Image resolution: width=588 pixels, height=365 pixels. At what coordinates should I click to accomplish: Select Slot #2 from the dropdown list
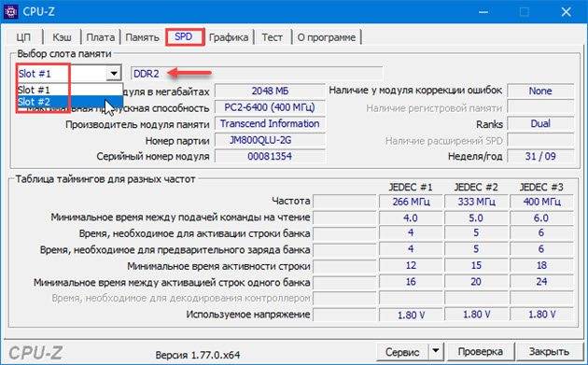69,102
